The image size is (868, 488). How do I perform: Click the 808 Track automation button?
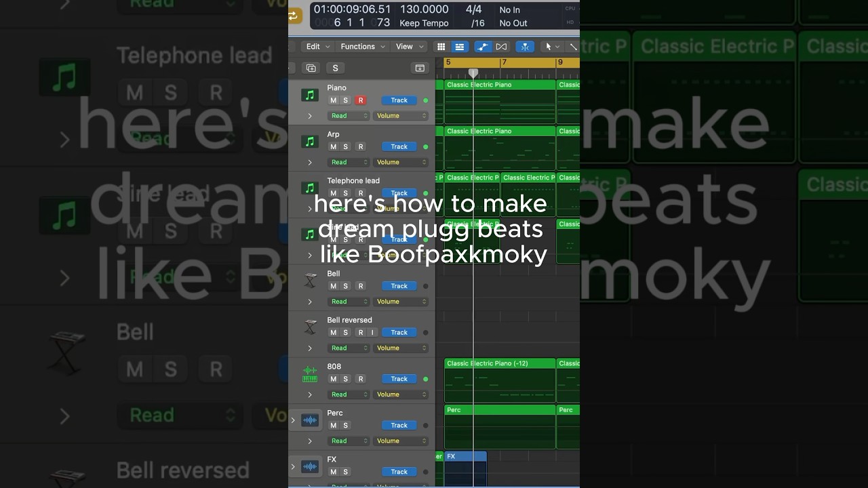pos(399,379)
